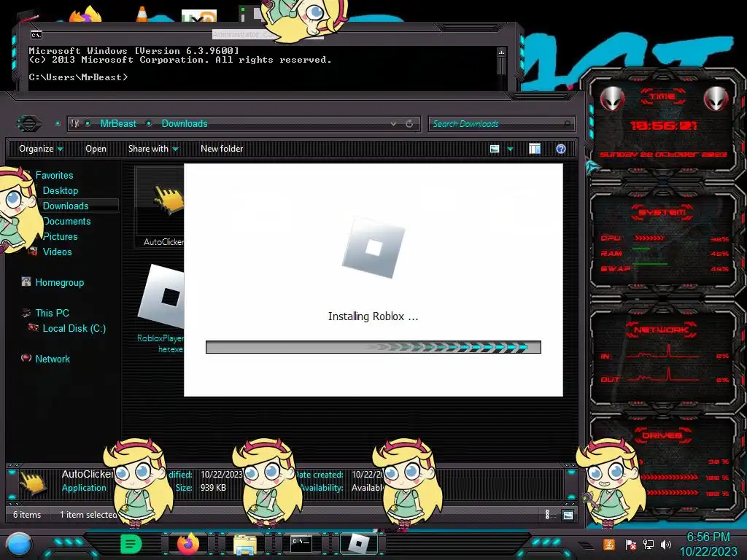Click the Explorer back navigation button
This screenshot has height=560, width=747.
[x=29, y=124]
